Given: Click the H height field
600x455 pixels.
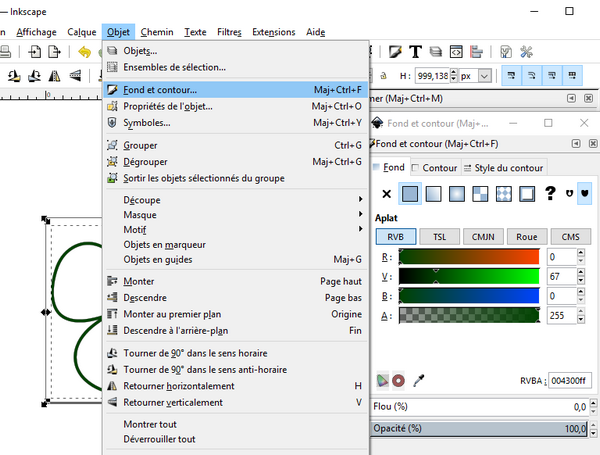Looking at the screenshot, I should point(432,76).
